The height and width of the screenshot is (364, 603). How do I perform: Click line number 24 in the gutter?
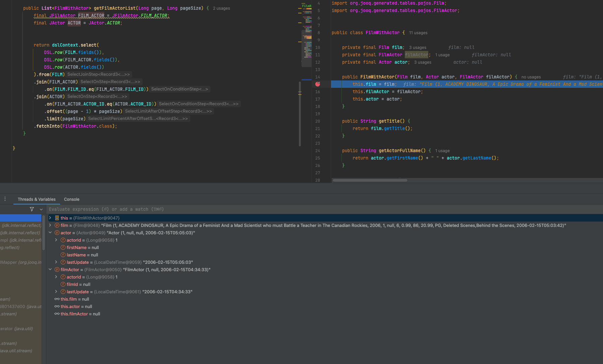click(318, 151)
